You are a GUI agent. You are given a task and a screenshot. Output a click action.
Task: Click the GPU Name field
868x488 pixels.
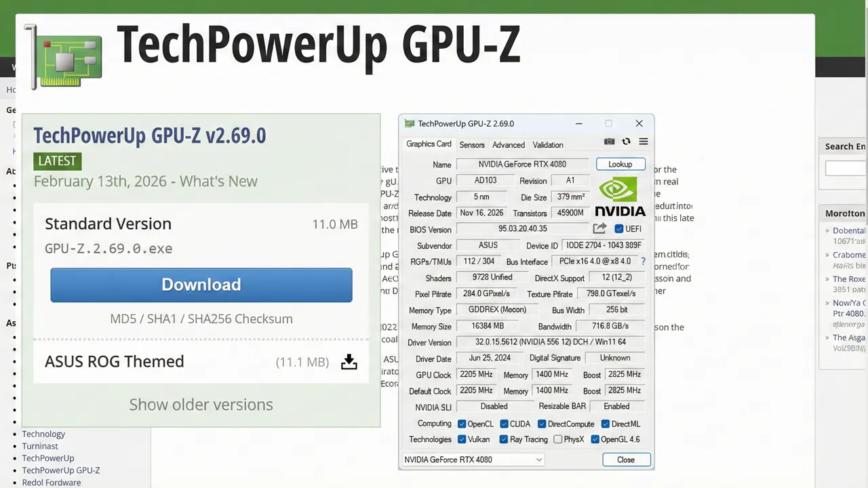pos(522,164)
